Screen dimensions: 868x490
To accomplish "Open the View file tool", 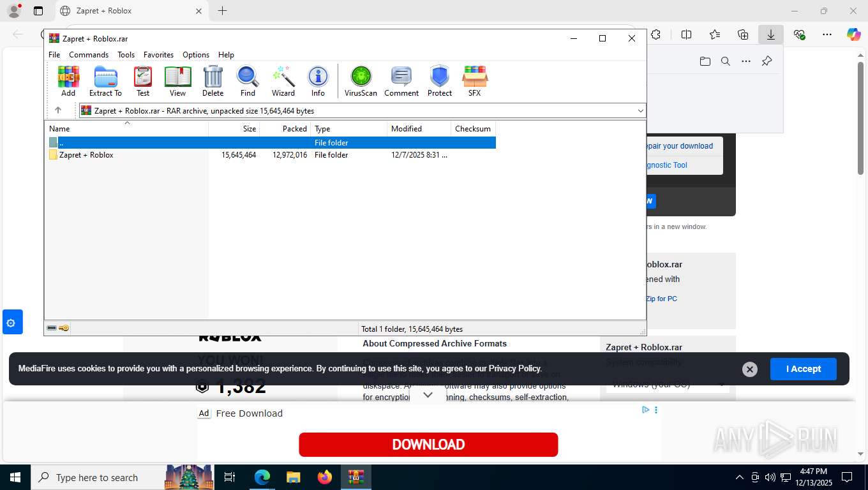I will click(177, 81).
